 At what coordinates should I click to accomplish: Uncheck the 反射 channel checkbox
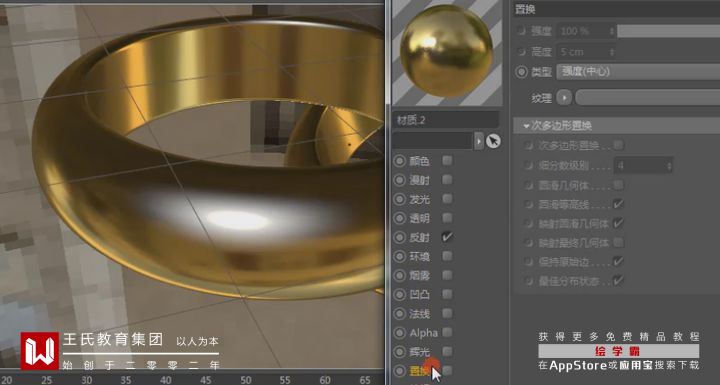pyautogui.click(x=447, y=237)
